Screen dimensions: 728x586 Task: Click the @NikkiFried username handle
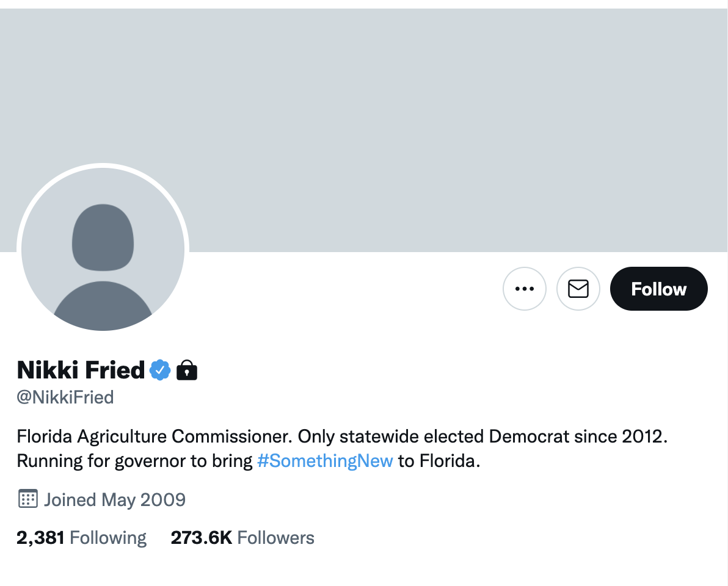[65, 397]
